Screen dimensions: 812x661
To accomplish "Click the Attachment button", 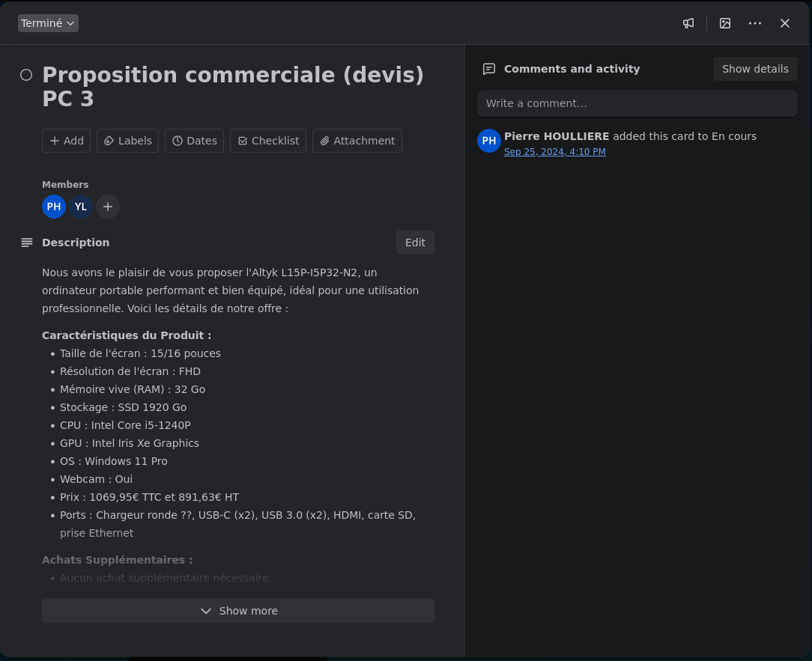I will click(x=357, y=141).
